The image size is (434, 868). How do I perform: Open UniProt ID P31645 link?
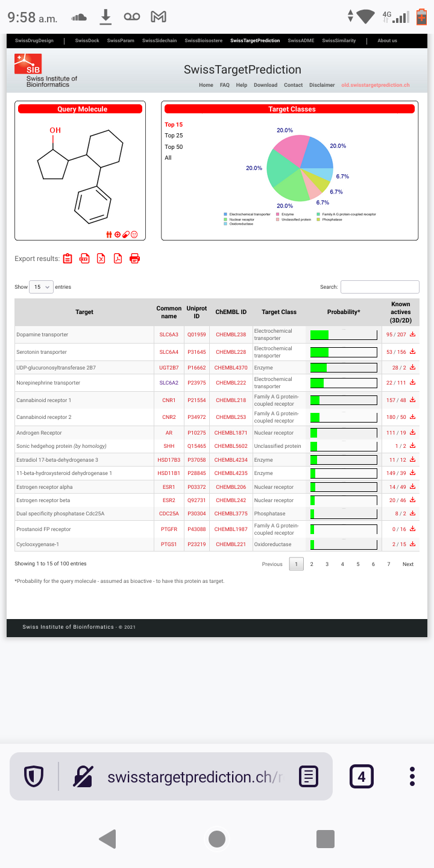pos(197,352)
